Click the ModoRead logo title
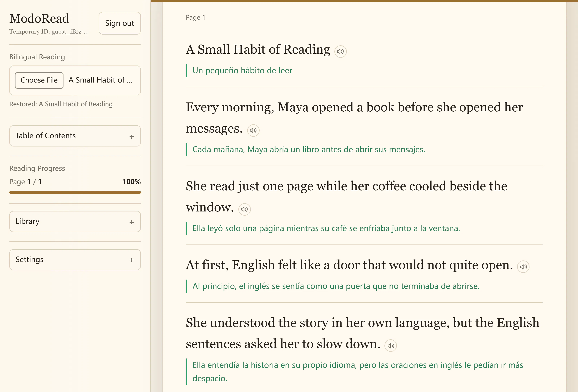This screenshot has height=392, width=578. (39, 18)
